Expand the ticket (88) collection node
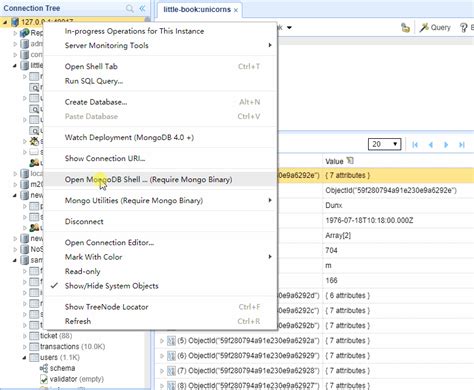The width and height of the screenshot is (474, 390). pyautogui.click(x=25, y=336)
